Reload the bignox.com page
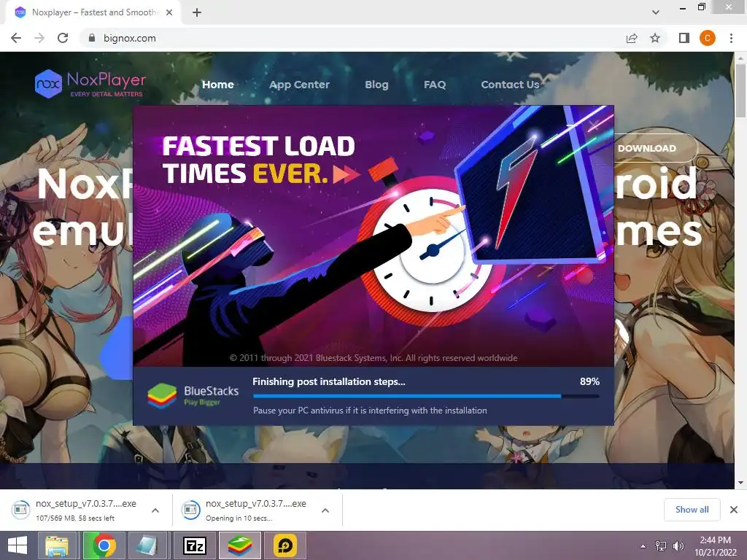The width and height of the screenshot is (747, 560). coord(63,38)
